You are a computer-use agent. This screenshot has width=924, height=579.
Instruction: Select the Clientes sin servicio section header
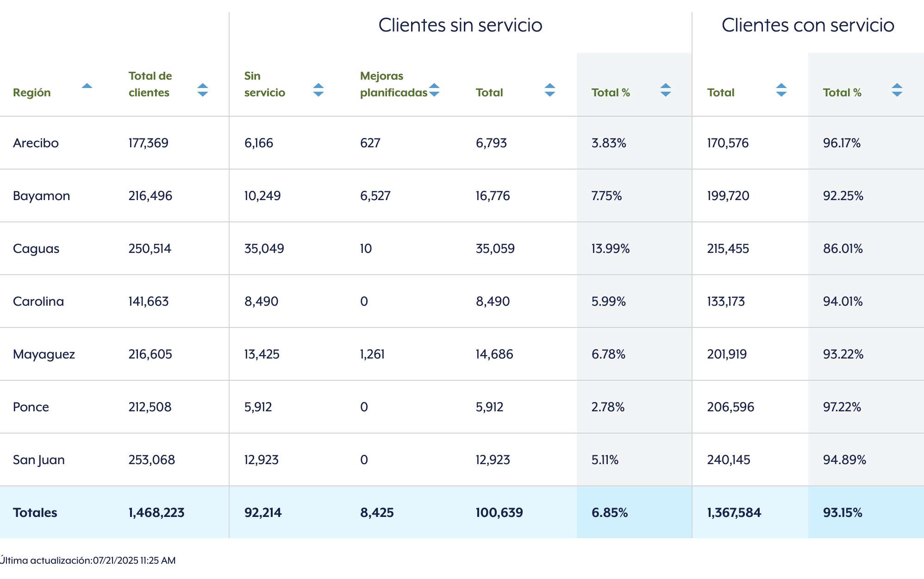[460, 25]
